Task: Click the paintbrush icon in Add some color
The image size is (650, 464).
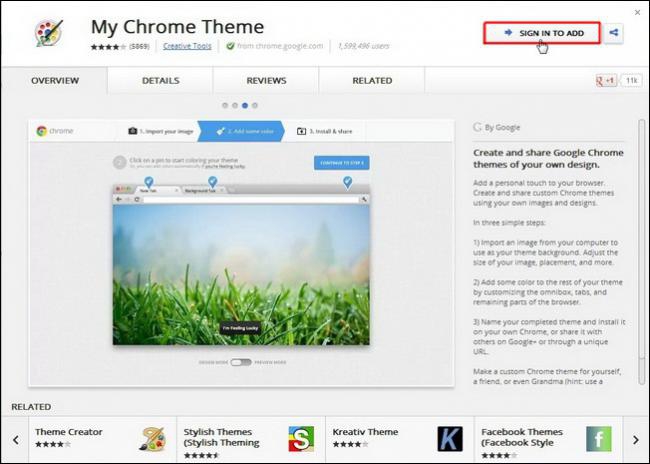Action: (221, 131)
